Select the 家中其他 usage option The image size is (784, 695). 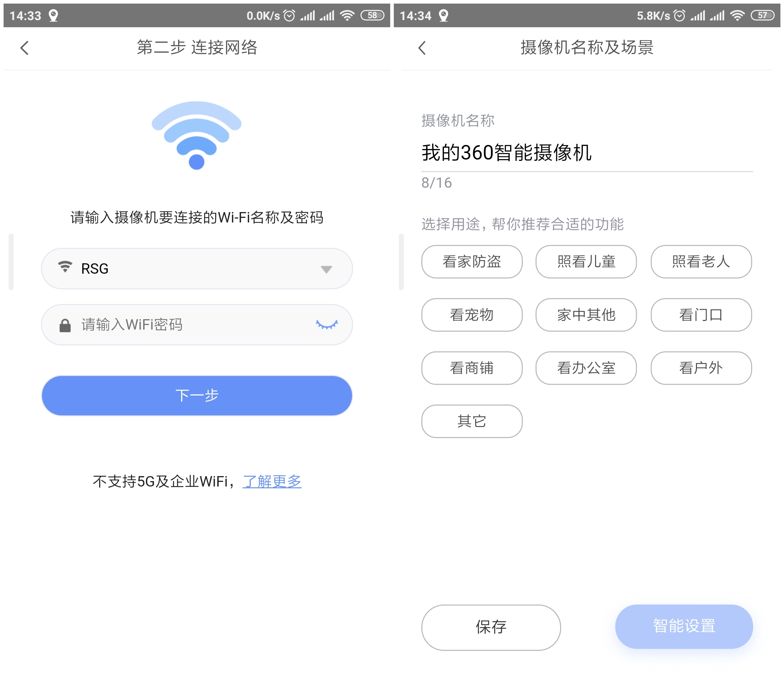tap(586, 315)
